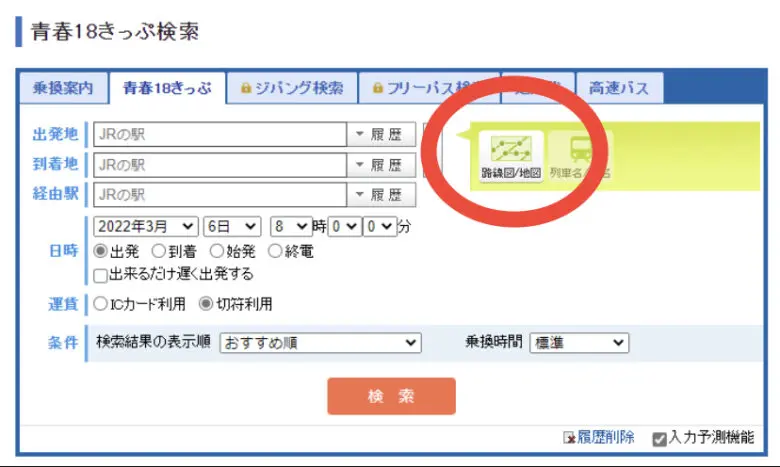Open the hour dropdown showing 8
780x467 pixels.
tap(291, 227)
